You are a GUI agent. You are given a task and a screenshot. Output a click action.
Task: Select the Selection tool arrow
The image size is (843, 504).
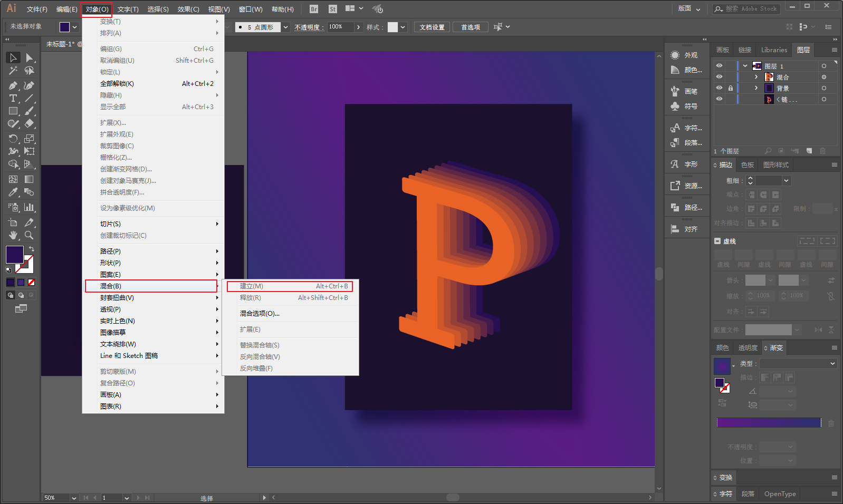coord(13,57)
